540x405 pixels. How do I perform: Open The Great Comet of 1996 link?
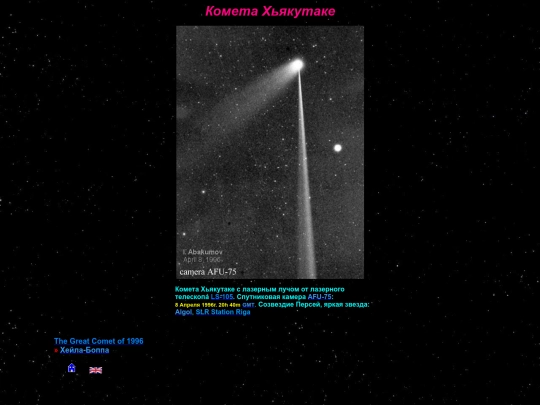click(98, 341)
